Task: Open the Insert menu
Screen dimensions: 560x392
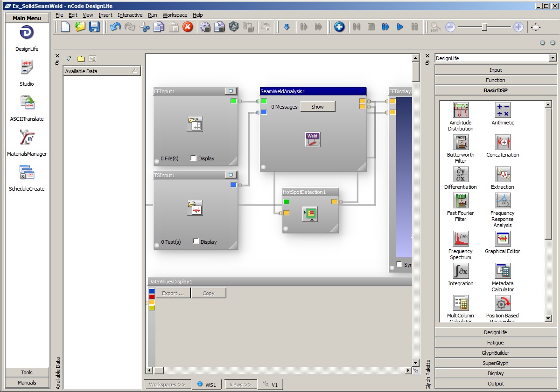Action: click(x=105, y=15)
